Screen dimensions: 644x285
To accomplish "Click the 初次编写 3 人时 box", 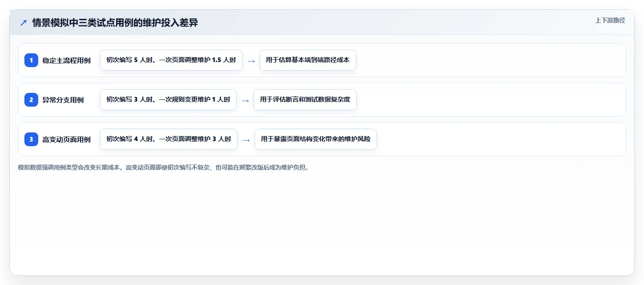I will (168, 100).
